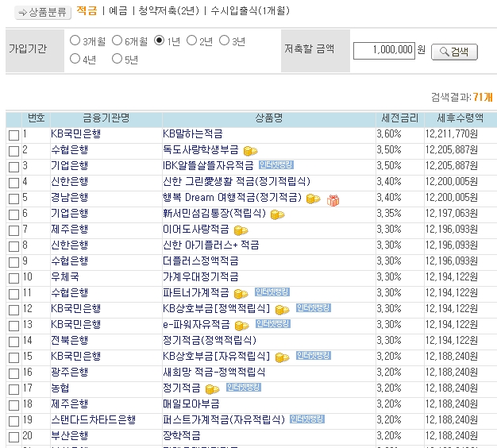This screenshot has height=448, width=497.
Task: Click the 세후수령액 column header
Action: coord(460,118)
